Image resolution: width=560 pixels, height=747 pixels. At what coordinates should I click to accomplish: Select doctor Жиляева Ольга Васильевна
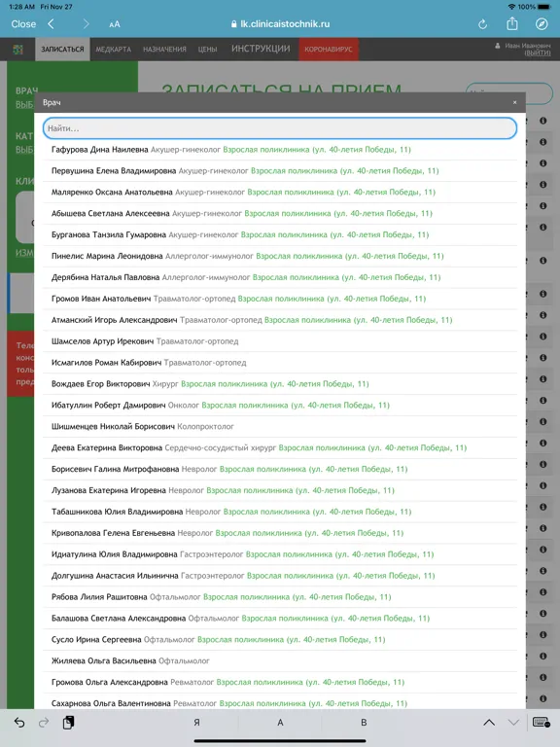(280, 661)
